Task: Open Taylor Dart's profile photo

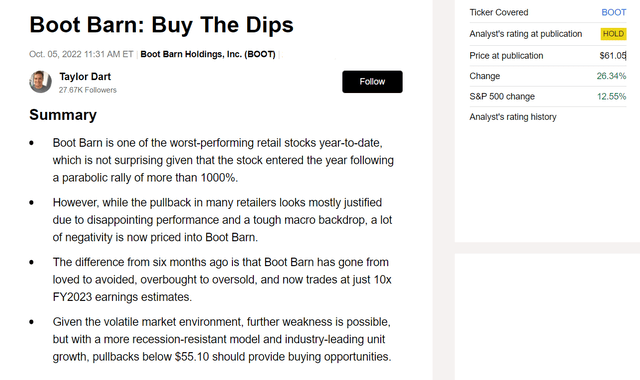Action: tap(40, 82)
